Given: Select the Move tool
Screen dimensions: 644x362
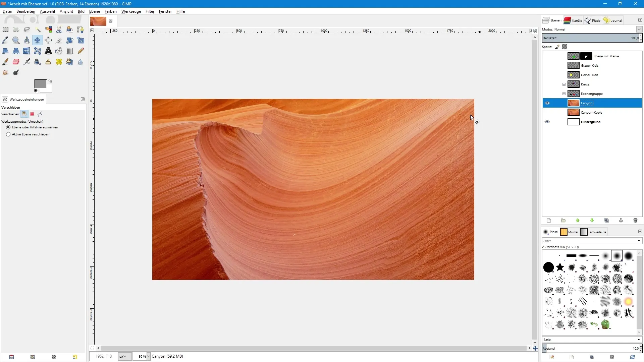Looking at the screenshot, I should coord(38,40).
